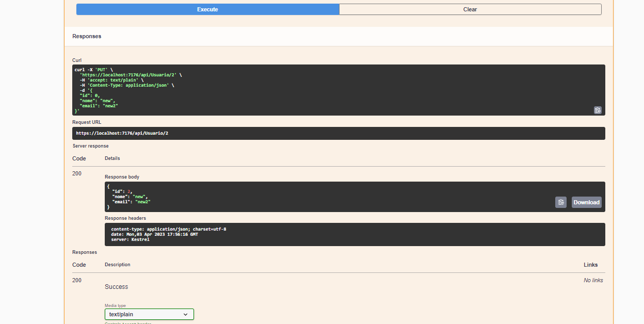Click server response code 200
Screen dimensions: 644x324
(77, 173)
